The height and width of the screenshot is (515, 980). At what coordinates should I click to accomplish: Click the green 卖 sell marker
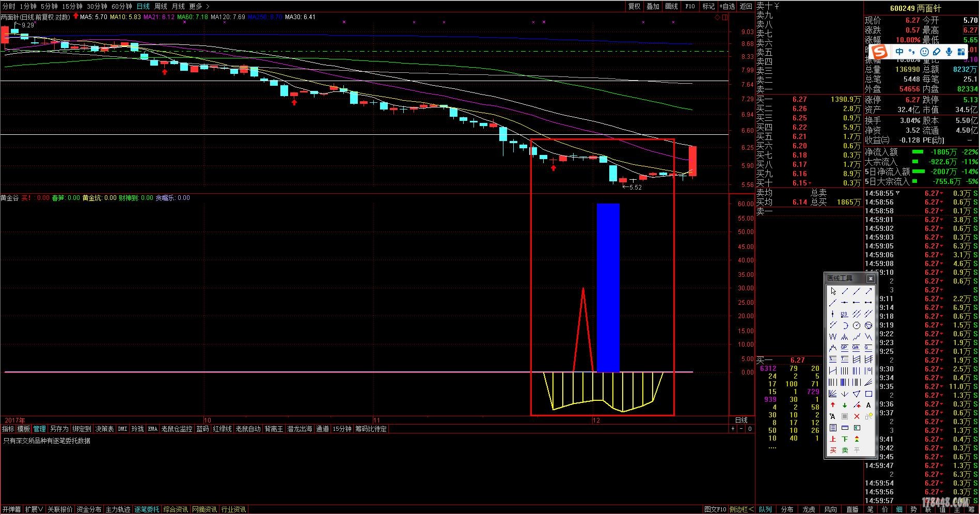[x=845, y=450]
